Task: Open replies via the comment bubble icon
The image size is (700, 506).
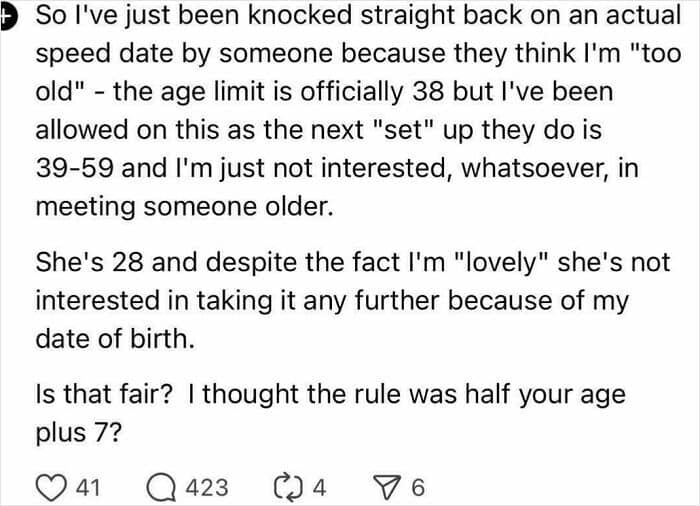Action: point(160,488)
